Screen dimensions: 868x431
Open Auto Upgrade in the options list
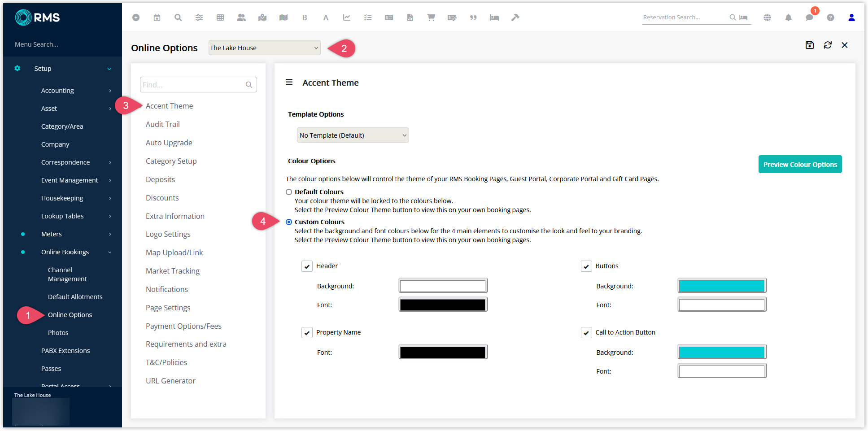click(x=169, y=143)
